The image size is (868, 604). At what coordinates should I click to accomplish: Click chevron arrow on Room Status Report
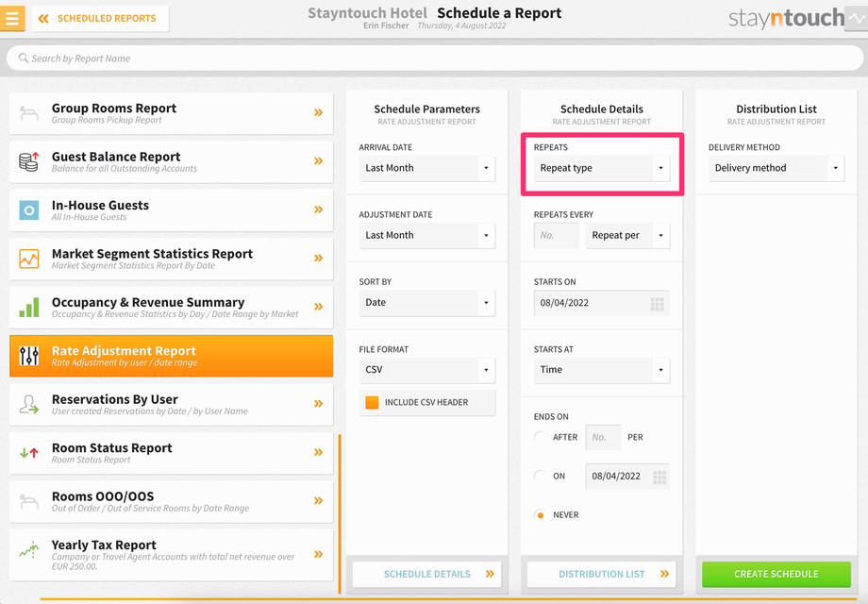coord(318,452)
